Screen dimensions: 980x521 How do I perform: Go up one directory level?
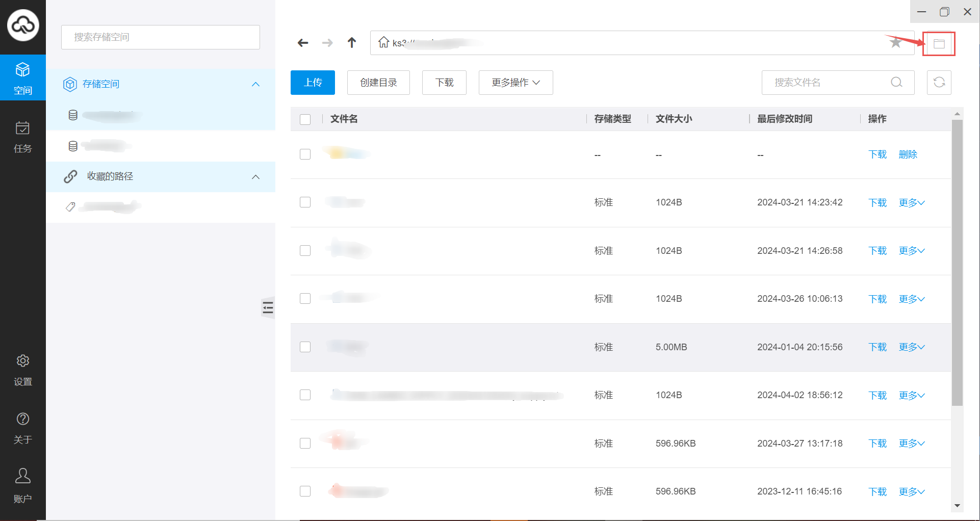tap(352, 43)
